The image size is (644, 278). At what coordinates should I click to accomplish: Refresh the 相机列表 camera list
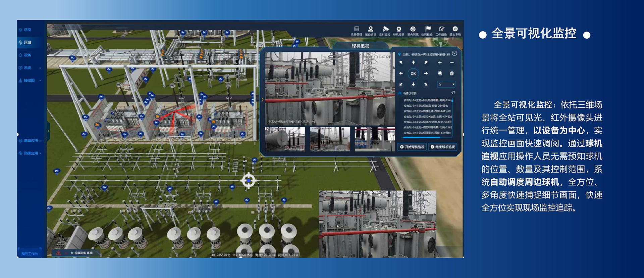pos(453,93)
